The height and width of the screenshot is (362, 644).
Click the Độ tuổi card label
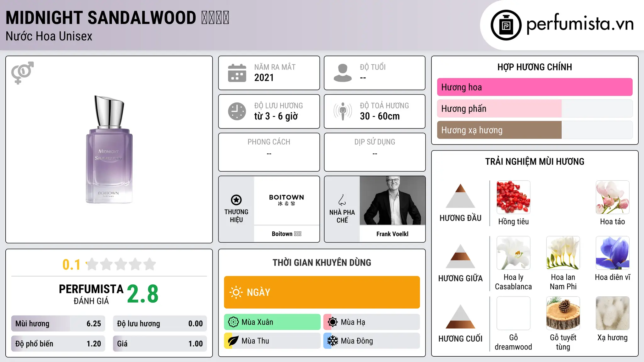[x=373, y=67]
